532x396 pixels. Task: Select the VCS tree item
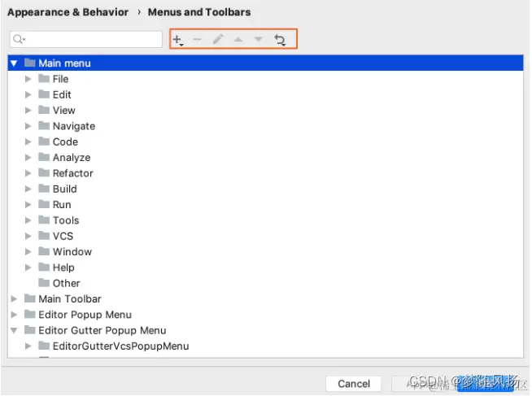63,236
